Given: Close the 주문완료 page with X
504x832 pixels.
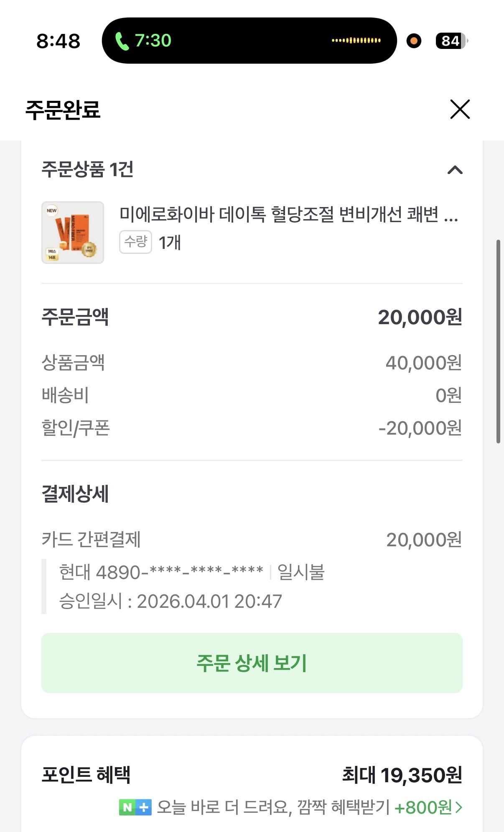Looking at the screenshot, I should tap(460, 109).
